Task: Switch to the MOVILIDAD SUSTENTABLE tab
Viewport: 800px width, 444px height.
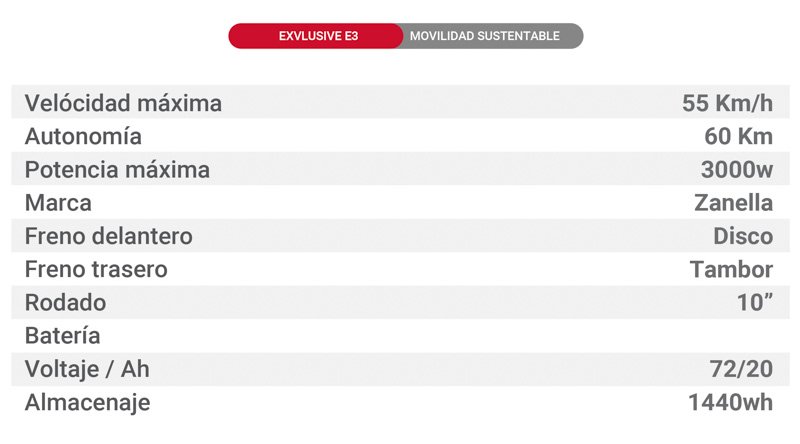Action: click(x=484, y=37)
